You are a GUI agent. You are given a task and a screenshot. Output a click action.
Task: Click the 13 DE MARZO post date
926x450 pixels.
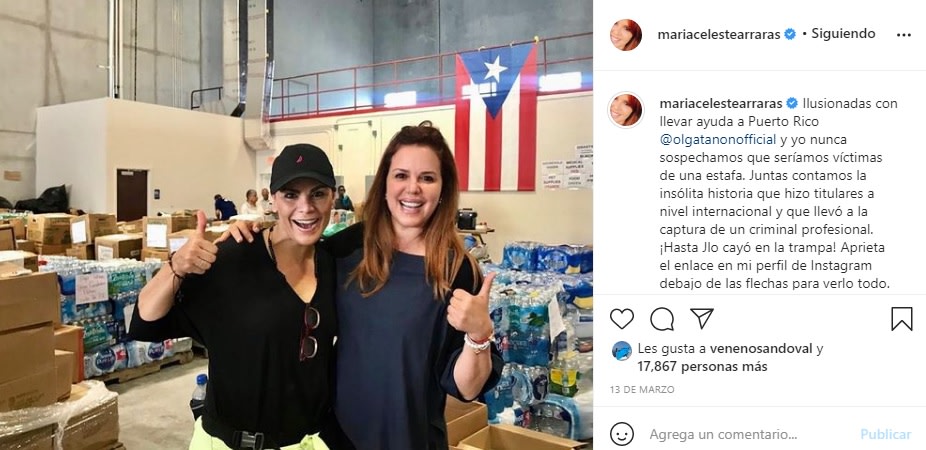coord(642,390)
